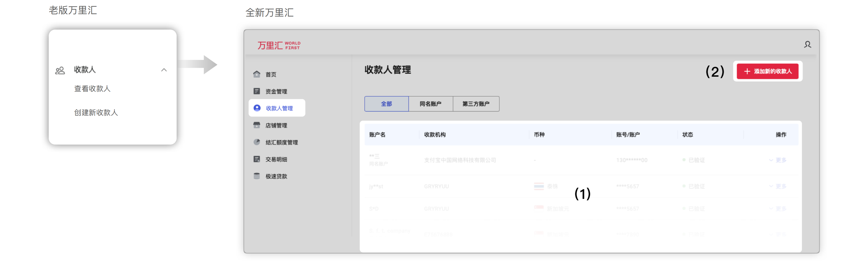Screen dimensions: 868x277
Task: Click the 操作 column header
Action: (781, 135)
